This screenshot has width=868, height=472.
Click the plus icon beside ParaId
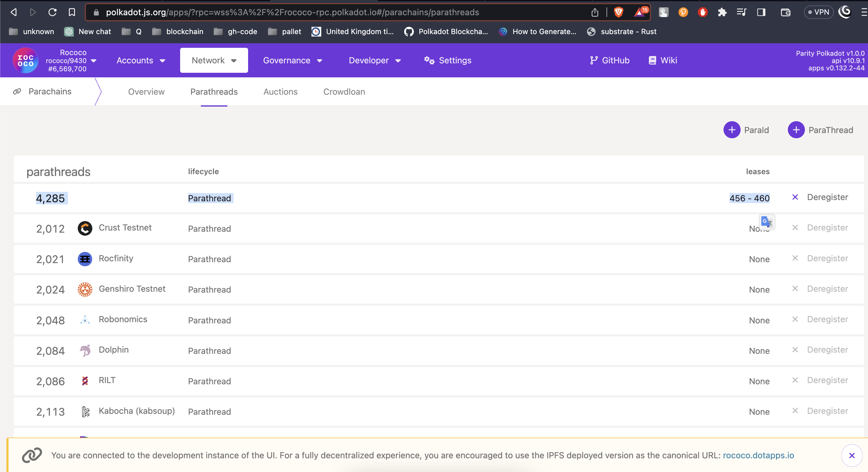click(732, 130)
